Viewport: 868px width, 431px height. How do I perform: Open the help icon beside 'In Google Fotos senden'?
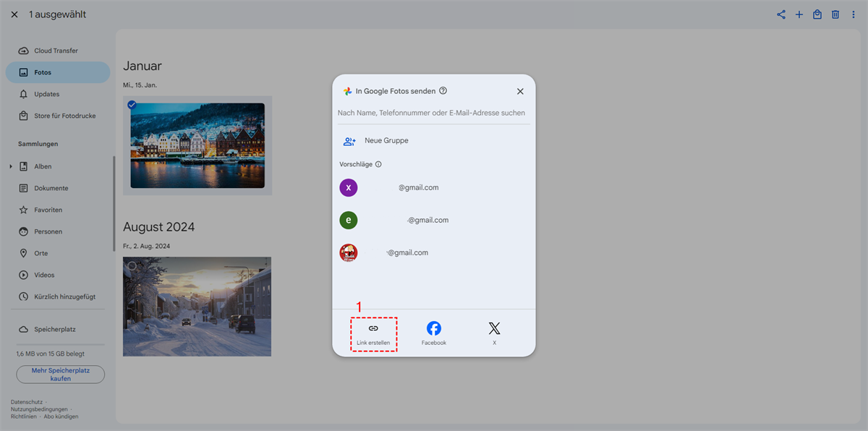[443, 91]
